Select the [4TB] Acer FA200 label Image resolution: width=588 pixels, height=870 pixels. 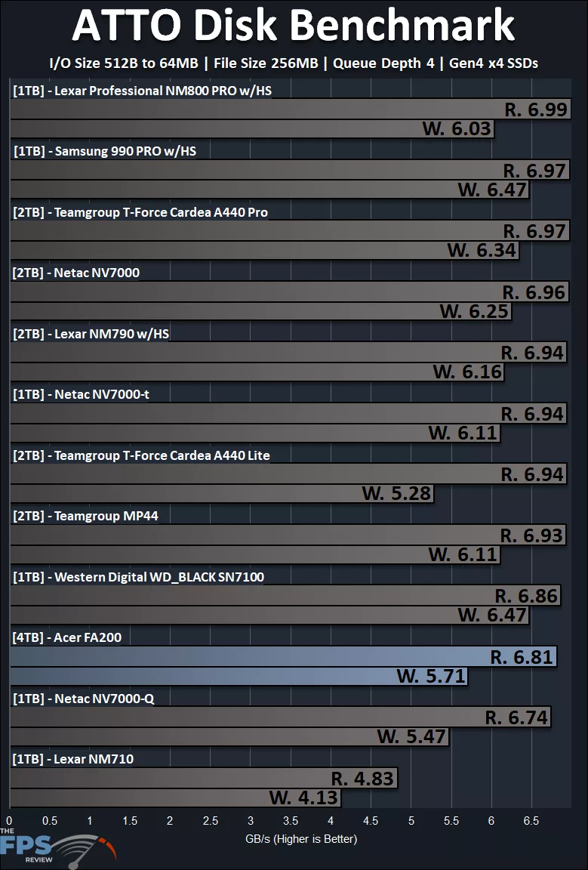point(67,637)
